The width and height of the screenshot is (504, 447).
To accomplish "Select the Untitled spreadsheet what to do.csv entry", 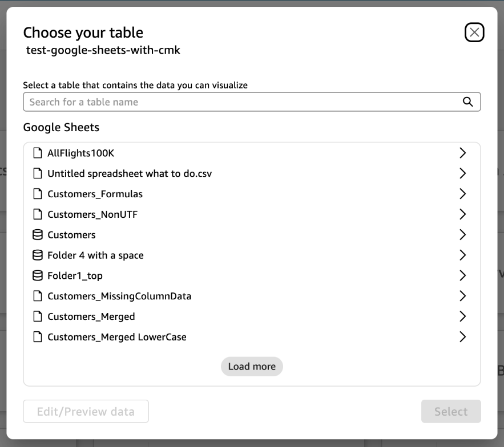I will 130,173.
